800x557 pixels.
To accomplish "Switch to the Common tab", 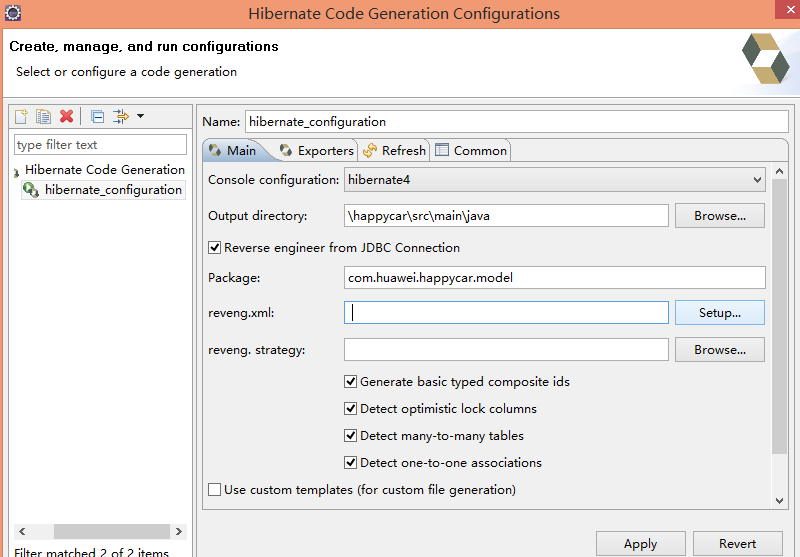I will [471, 150].
